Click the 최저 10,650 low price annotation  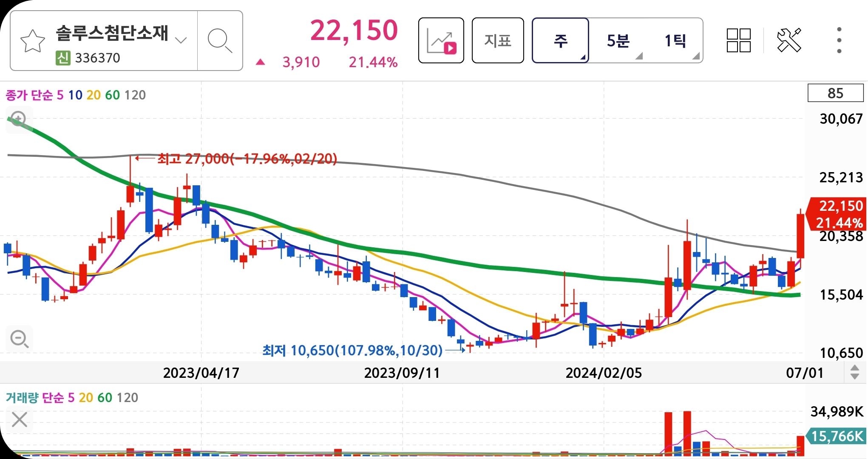[352, 350]
